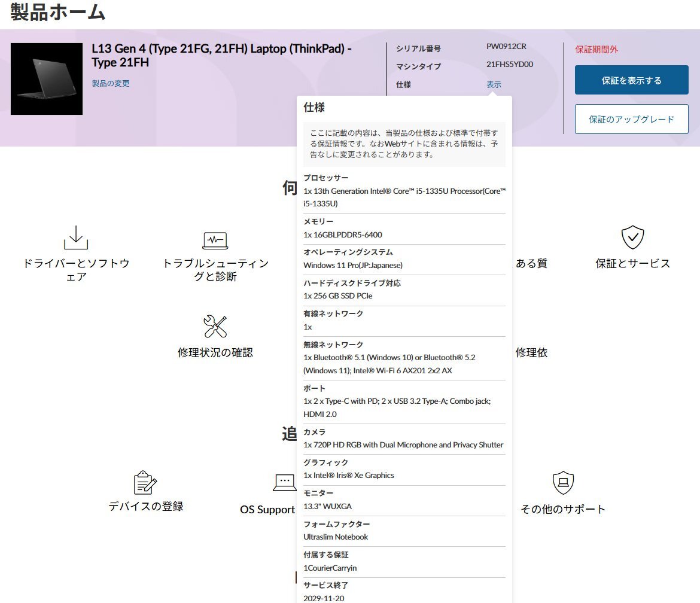700x603 pixels.
Task: Open the その他のサポート link text
Action: (563, 509)
